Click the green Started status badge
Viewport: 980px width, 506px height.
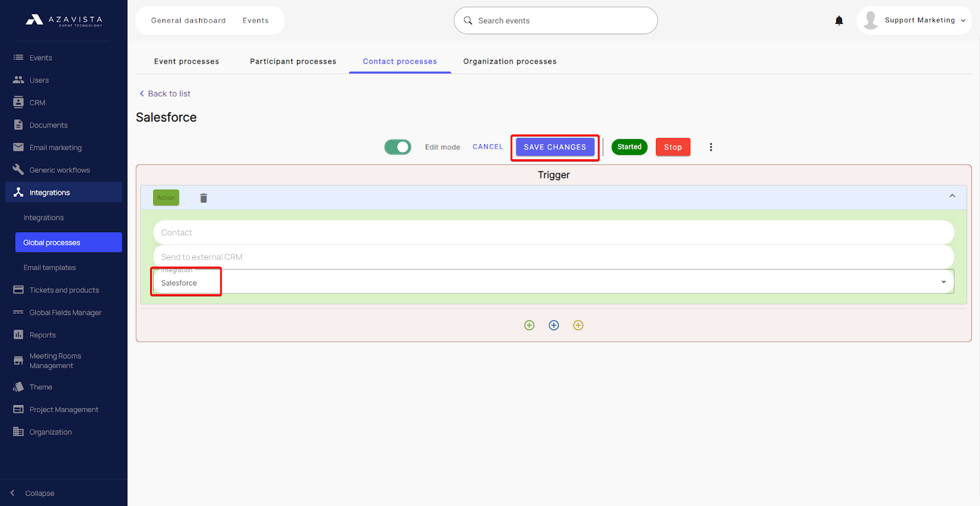tap(629, 147)
